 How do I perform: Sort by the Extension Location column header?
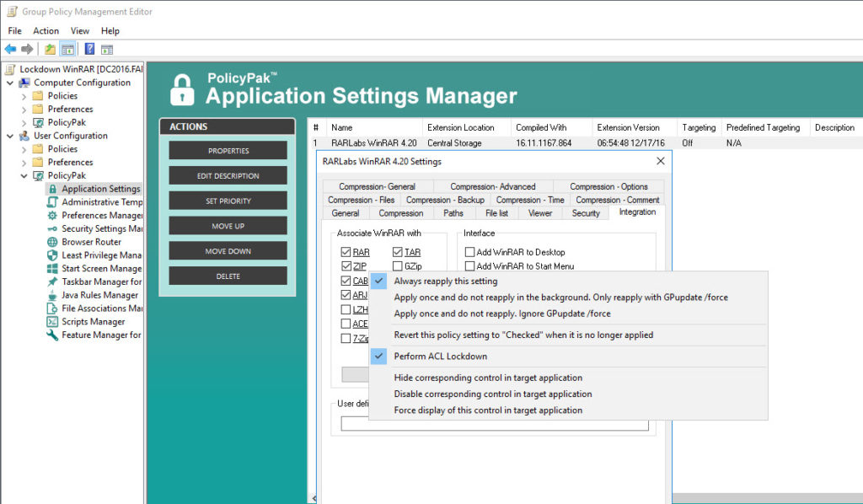[x=467, y=127]
